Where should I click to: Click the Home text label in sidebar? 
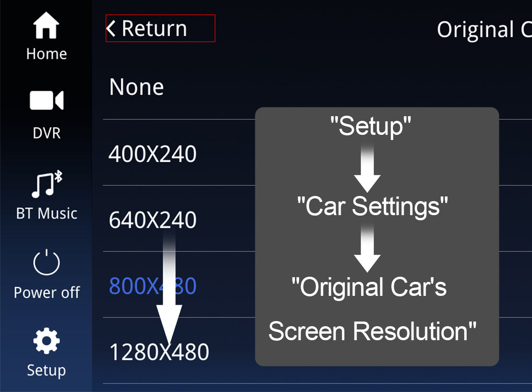[46, 54]
